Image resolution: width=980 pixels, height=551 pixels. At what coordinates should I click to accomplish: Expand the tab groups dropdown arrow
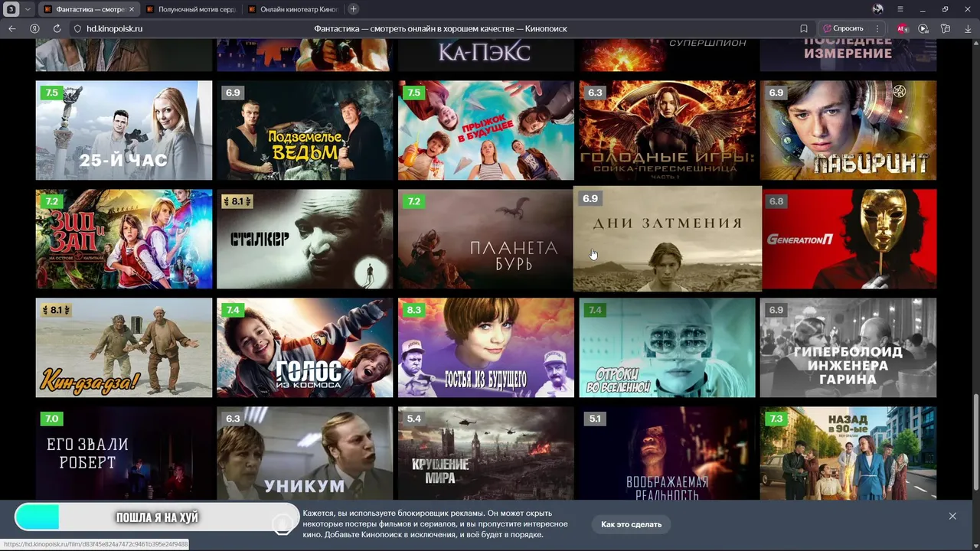(28, 9)
